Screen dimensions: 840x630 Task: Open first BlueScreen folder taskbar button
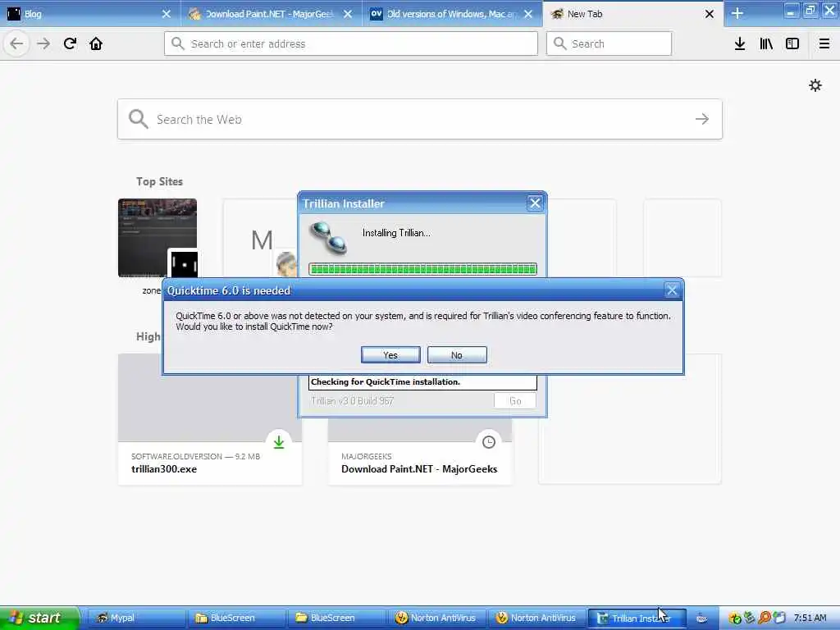235,618
